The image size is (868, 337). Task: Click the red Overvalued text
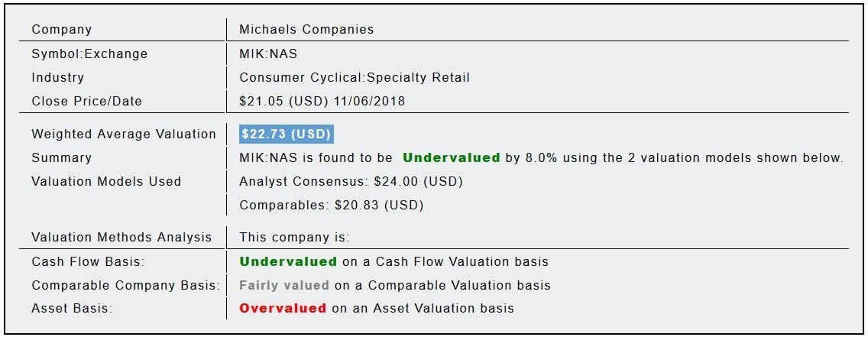click(283, 309)
